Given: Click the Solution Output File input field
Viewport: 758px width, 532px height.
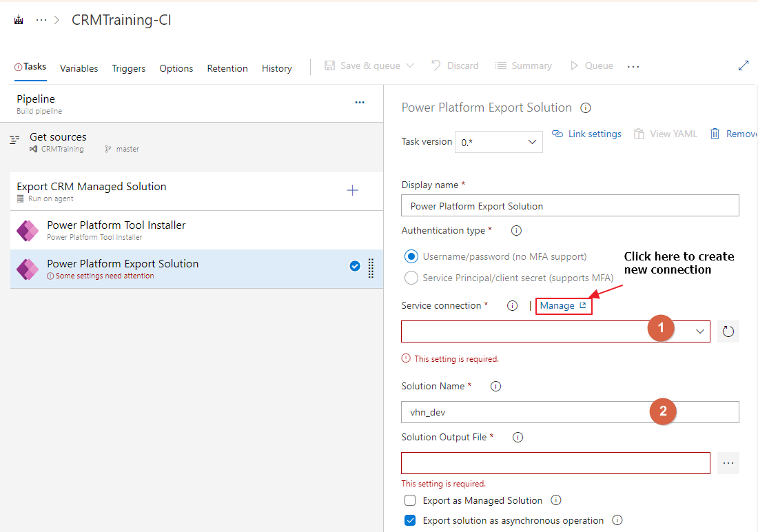Looking at the screenshot, I should point(555,463).
